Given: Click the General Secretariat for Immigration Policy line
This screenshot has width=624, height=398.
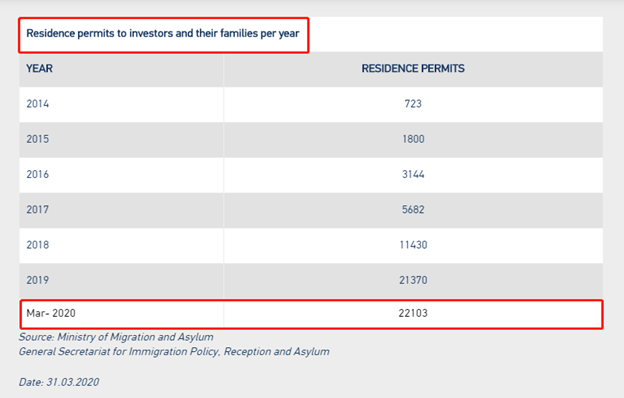Looking at the screenshot, I should [174, 352].
